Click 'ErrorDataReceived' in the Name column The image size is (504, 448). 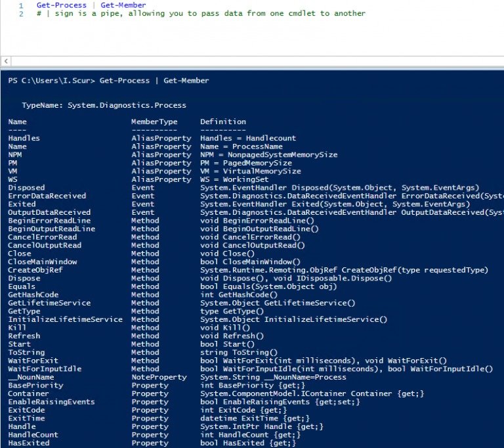click(47, 196)
